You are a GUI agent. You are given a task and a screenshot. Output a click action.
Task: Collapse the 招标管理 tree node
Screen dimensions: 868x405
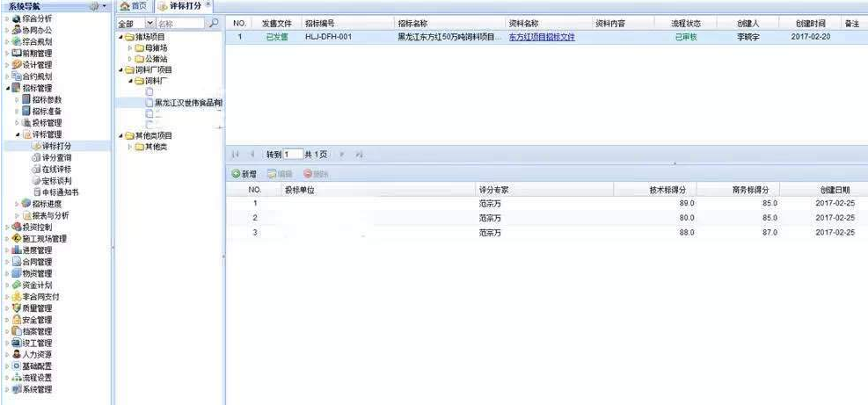coord(8,88)
